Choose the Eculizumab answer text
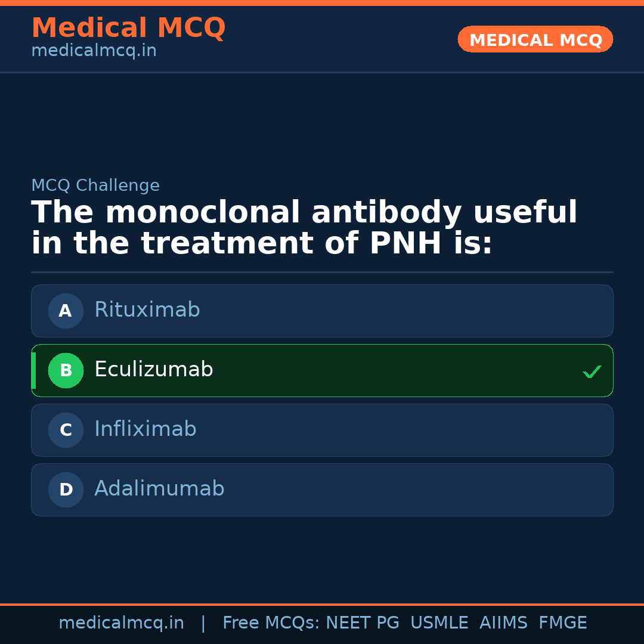 153,370
